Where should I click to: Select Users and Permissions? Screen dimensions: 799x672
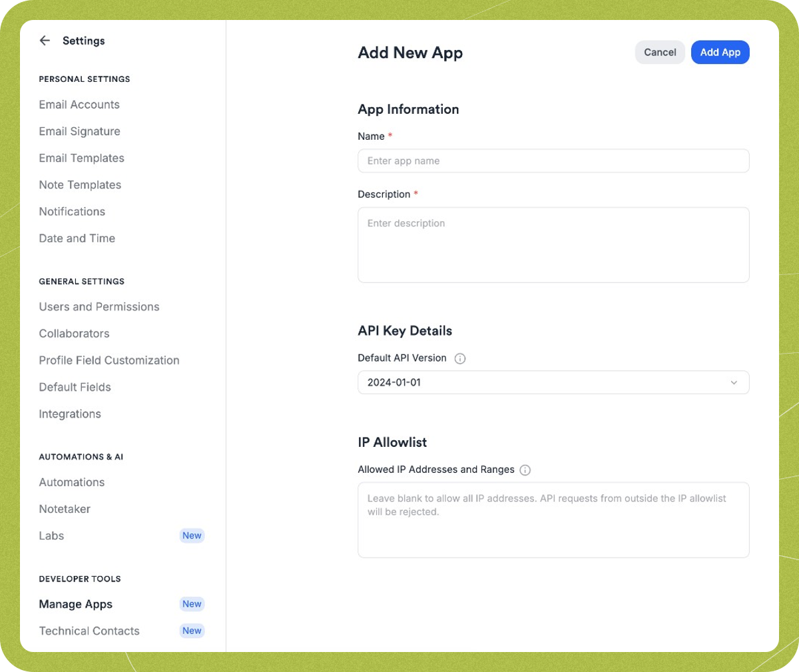click(x=99, y=306)
